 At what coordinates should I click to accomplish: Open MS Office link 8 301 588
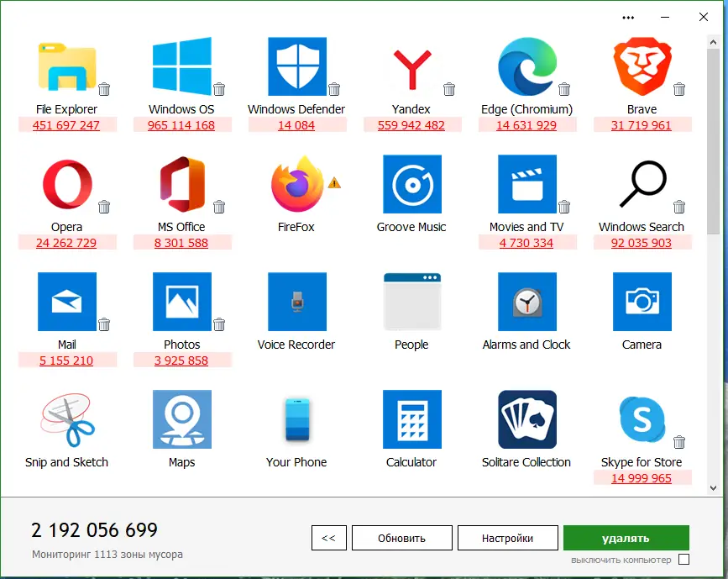point(181,243)
